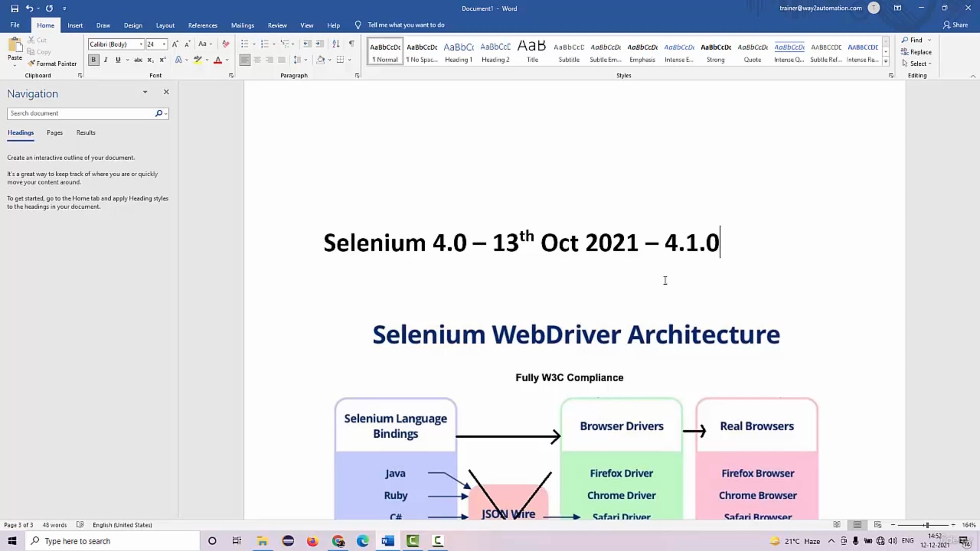The height and width of the screenshot is (551, 980).
Task: Open the font size 24 dropdown
Action: [x=164, y=44]
